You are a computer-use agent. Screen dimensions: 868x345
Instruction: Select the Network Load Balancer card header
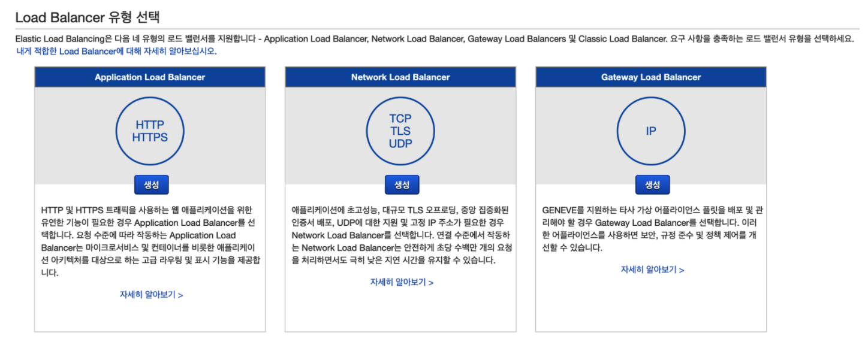(x=400, y=77)
